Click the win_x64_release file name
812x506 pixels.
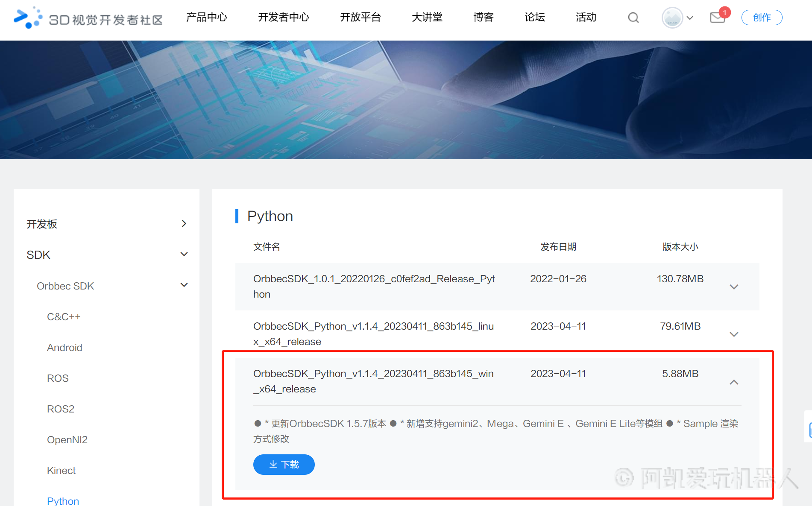[373, 381]
